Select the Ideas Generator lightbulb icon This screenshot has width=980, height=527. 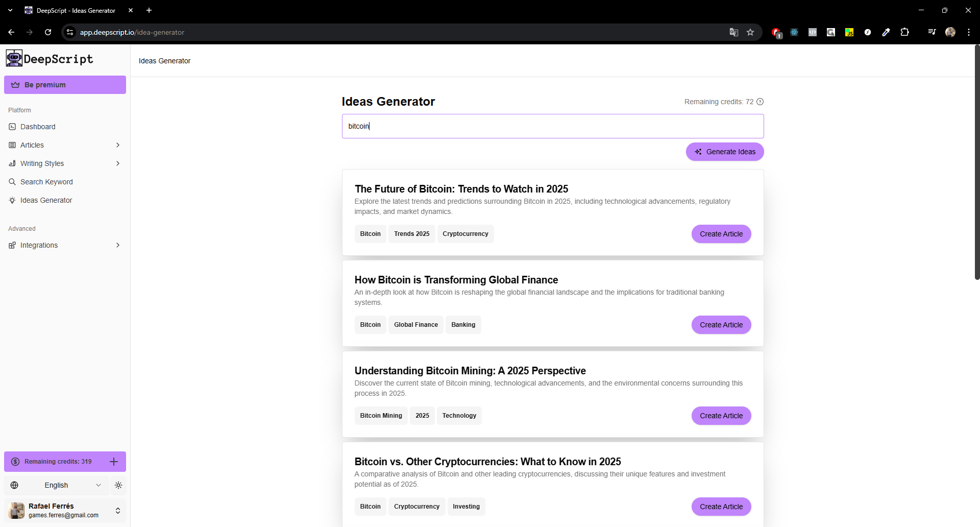coord(12,200)
